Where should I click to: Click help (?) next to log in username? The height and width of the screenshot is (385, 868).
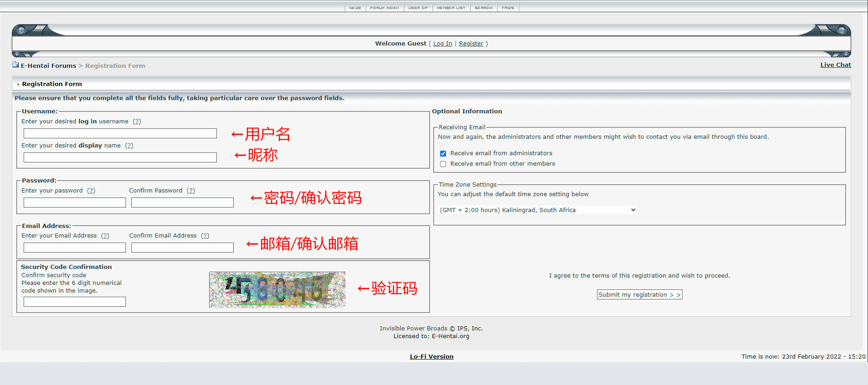click(137, 122)
